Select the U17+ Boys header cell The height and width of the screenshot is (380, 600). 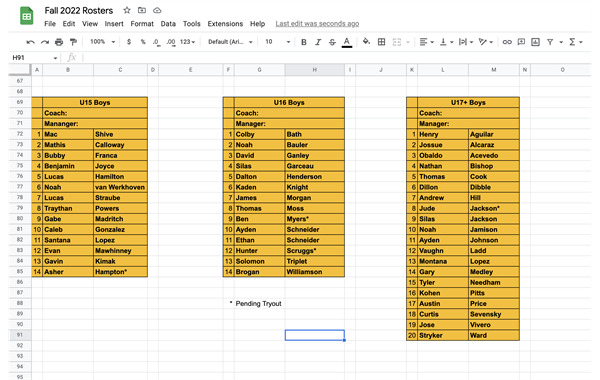click(468, 103)
